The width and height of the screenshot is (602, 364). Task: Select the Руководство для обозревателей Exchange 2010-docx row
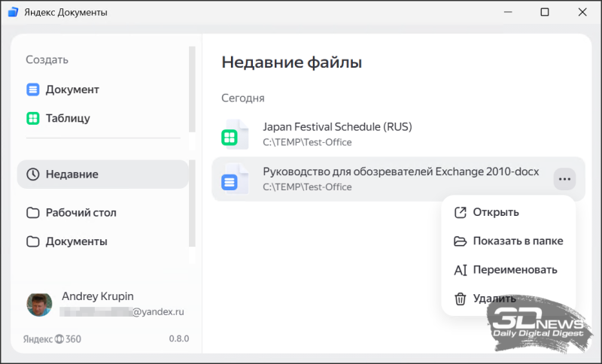click(x=399, y=179)
